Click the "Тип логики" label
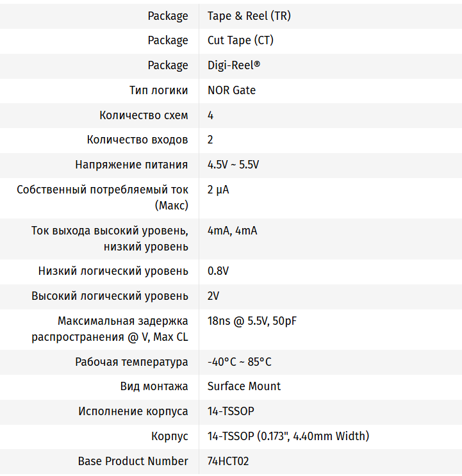The image size is (462, 476). tap(158, 90)
